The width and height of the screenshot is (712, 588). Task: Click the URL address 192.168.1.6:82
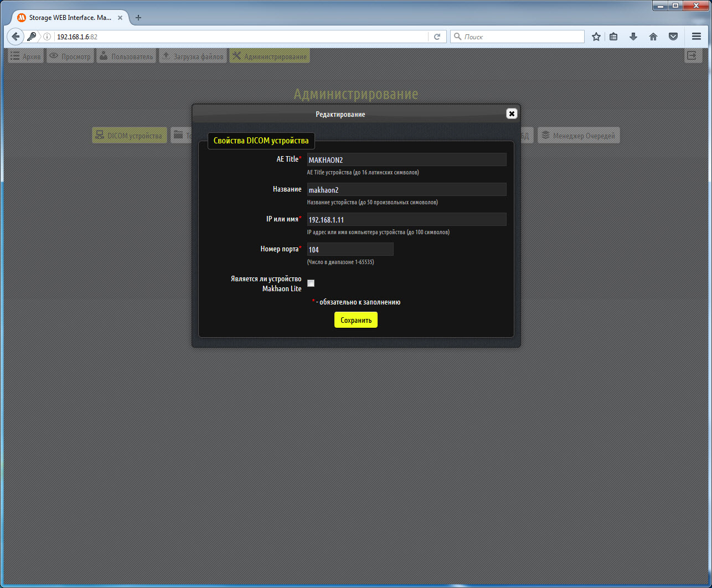point(77,37)
